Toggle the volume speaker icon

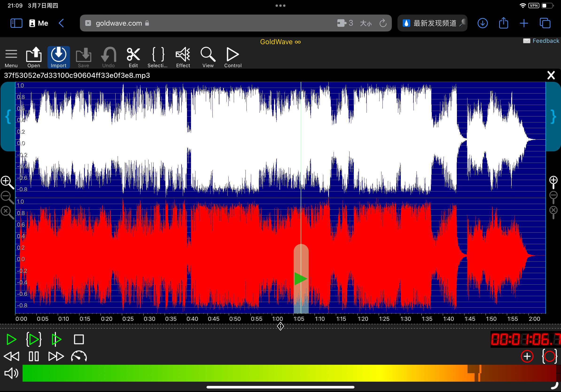click(11, 373)
